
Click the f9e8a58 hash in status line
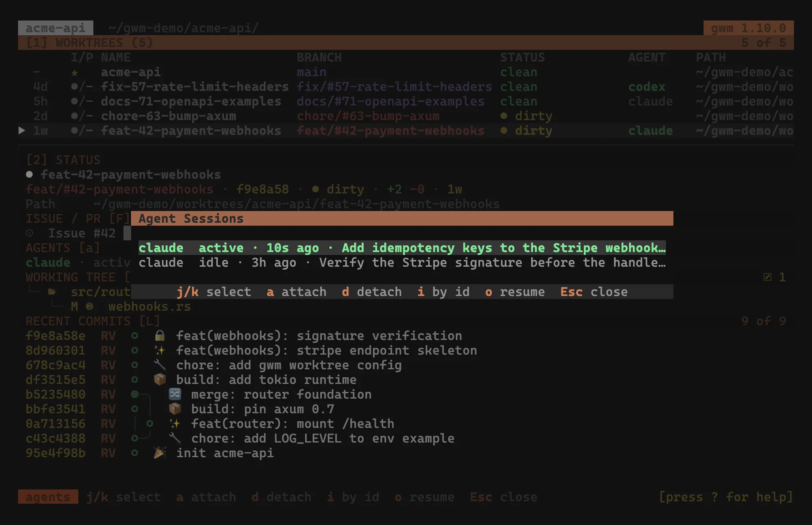(x=262, y=189)
